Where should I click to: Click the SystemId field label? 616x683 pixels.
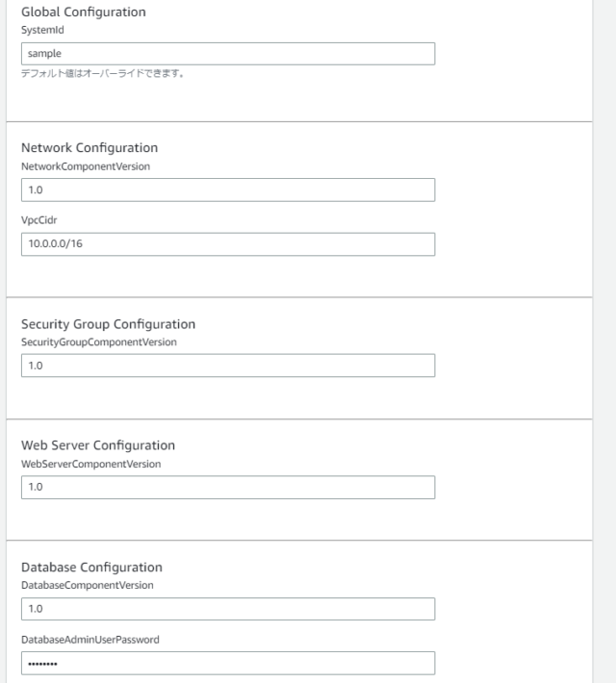pyautogui.click(x=42, y=30)
